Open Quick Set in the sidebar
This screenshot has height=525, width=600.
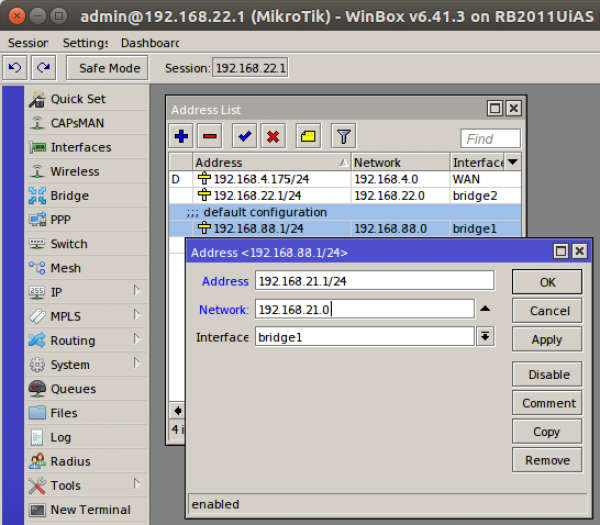coord(87,99)
